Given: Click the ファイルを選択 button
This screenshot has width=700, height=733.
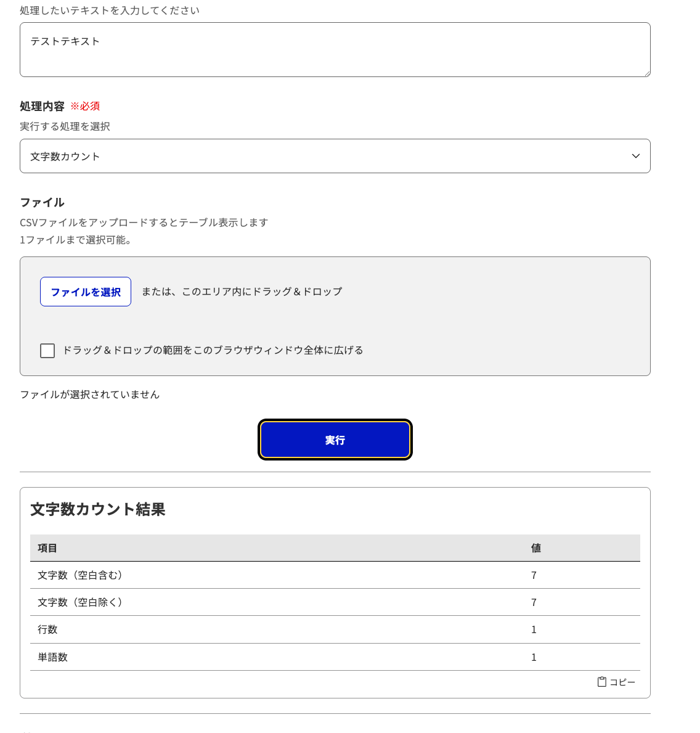Looking at the screenshot, I should coord(86,292).
